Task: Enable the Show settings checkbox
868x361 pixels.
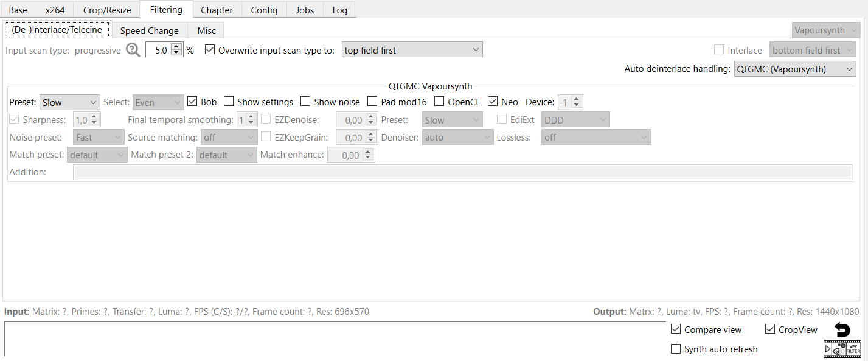Action: [229, 102]
